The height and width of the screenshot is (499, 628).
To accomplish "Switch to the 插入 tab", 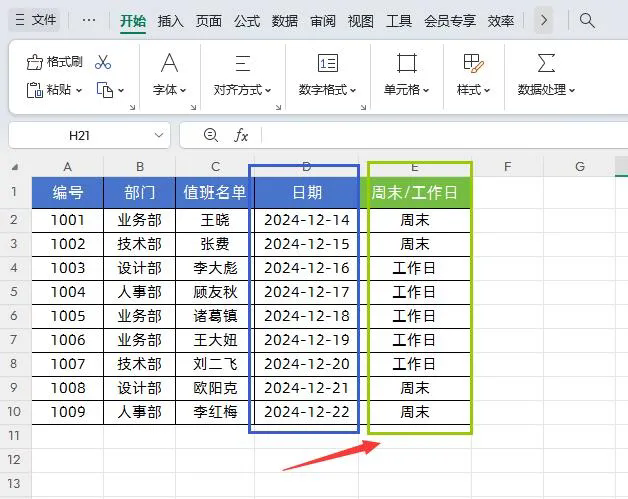I will point(171,21).
